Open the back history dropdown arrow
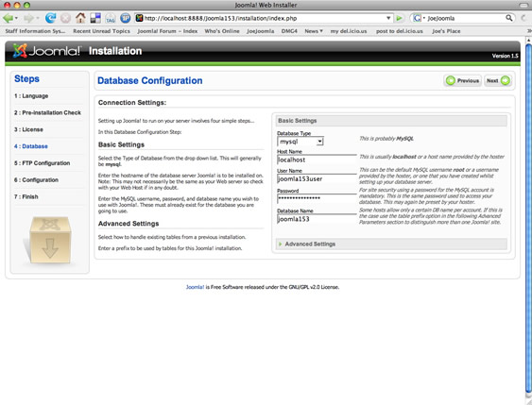The height and width of the screenshot is (405, 532). click(16, 18)
